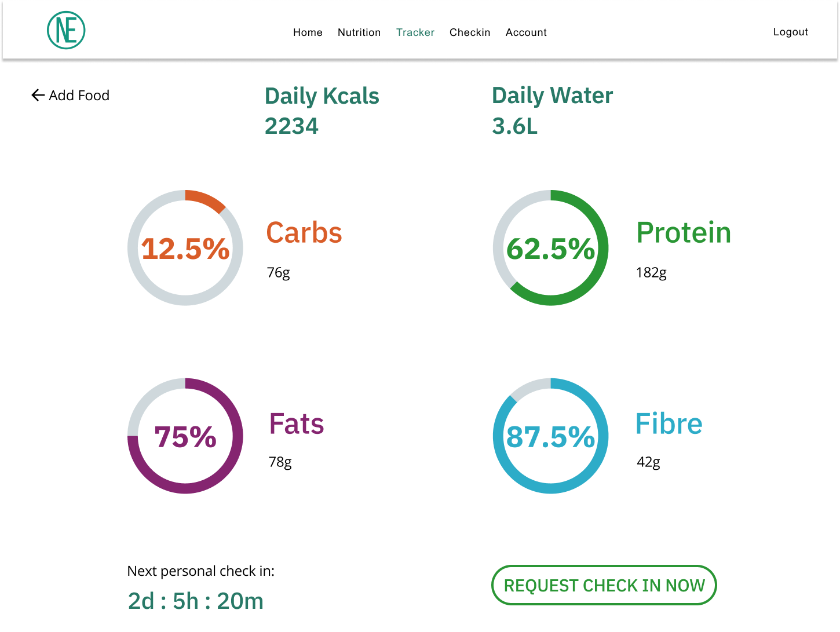Viewport: 840px width, 632px height.
Task: Select the Tracker nav tab
Action: click(415, 32)
